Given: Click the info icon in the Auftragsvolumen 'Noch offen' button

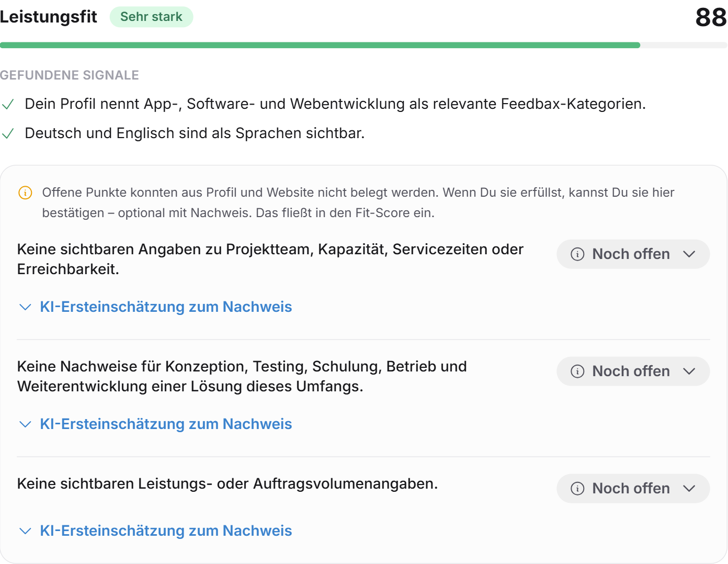Looking at the screenshot, I should tap(577, 489).
